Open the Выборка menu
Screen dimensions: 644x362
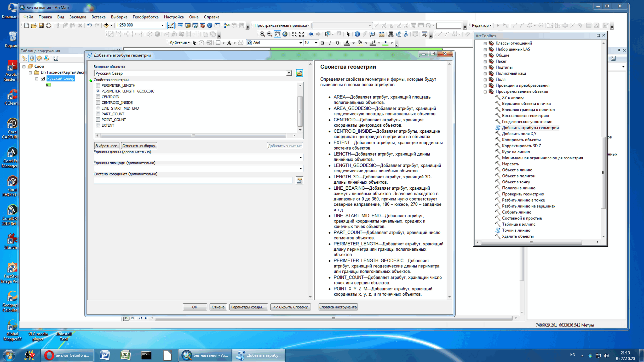click(x=119, y=17)
